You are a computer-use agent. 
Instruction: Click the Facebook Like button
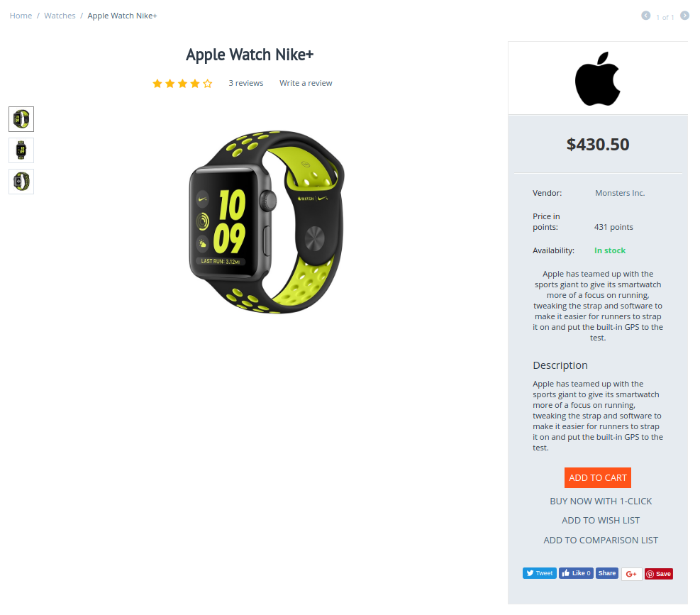click(576, 573)
